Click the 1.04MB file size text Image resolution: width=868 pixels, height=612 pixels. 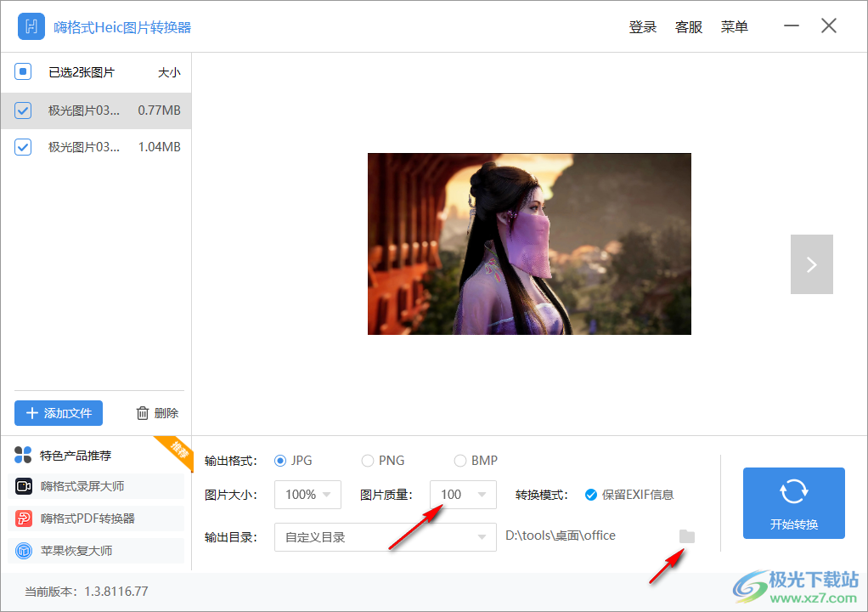[160, 147]
